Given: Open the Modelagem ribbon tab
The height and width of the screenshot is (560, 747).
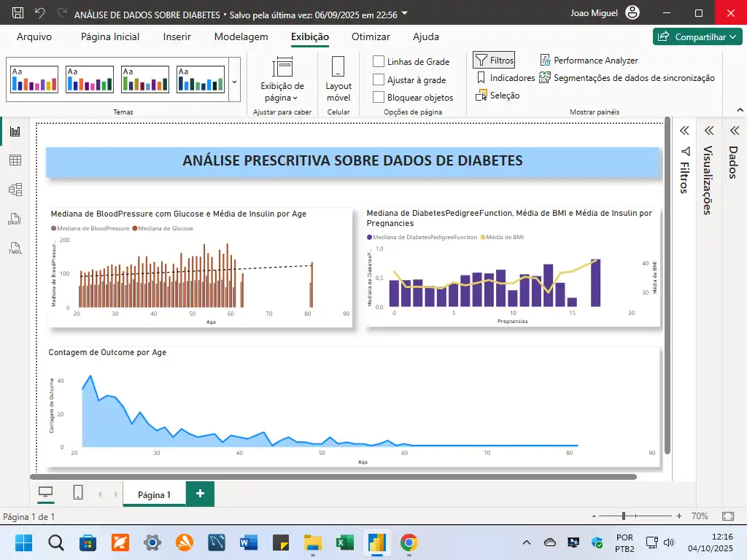Looking at the screenshot, I should point(241,36).
